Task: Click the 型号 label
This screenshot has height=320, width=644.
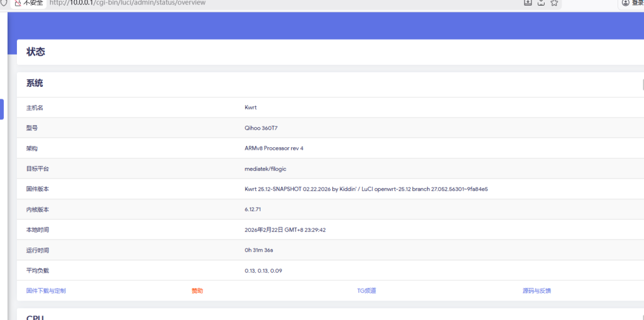Action: 32,128
